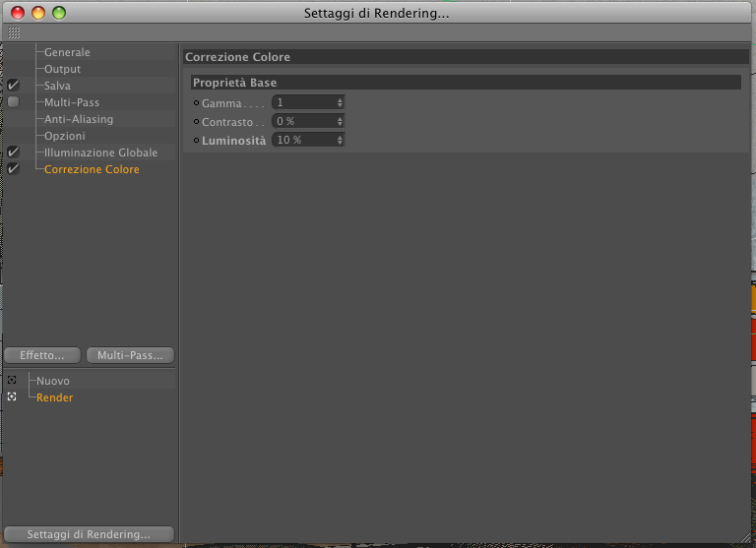Image resolution: width=756 pixels, height=548 pixels.
Task: Click the Luminosità 10 % input field
Action: pyautogui.click(x=305, y=141)
